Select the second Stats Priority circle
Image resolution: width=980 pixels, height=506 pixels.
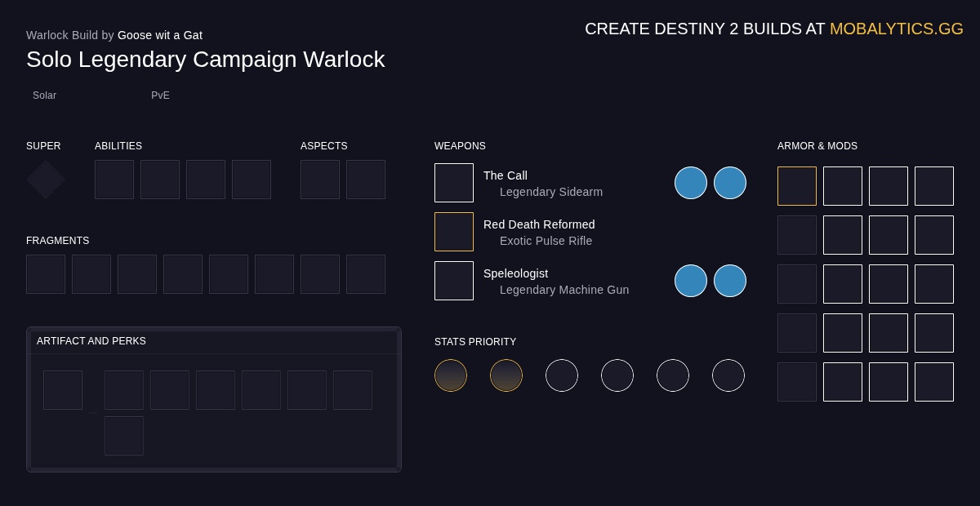tap(506, 375)
